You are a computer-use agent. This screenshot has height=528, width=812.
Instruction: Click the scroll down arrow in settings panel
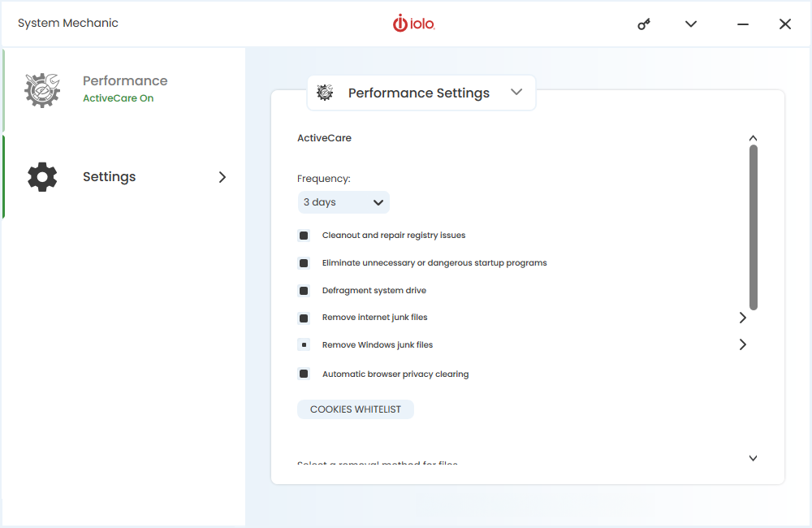[x=753, y=458]
